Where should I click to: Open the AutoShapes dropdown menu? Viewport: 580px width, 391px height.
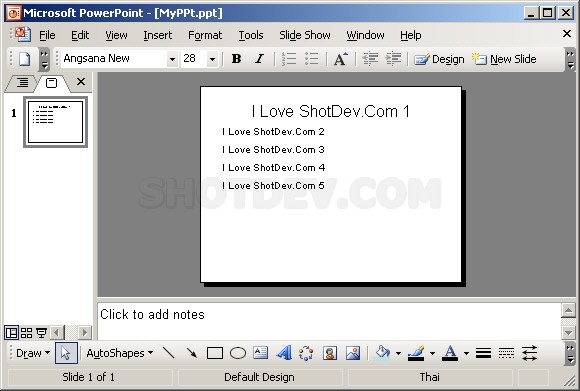[119, 353]
